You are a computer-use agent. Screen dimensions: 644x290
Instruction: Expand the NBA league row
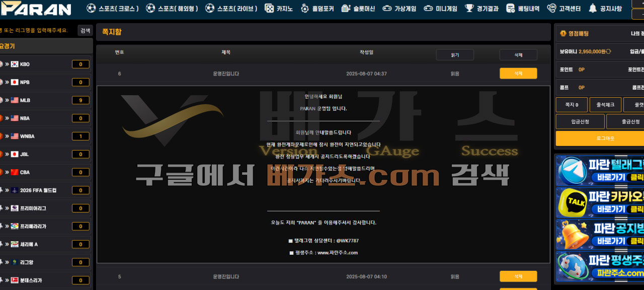[45, 118]
